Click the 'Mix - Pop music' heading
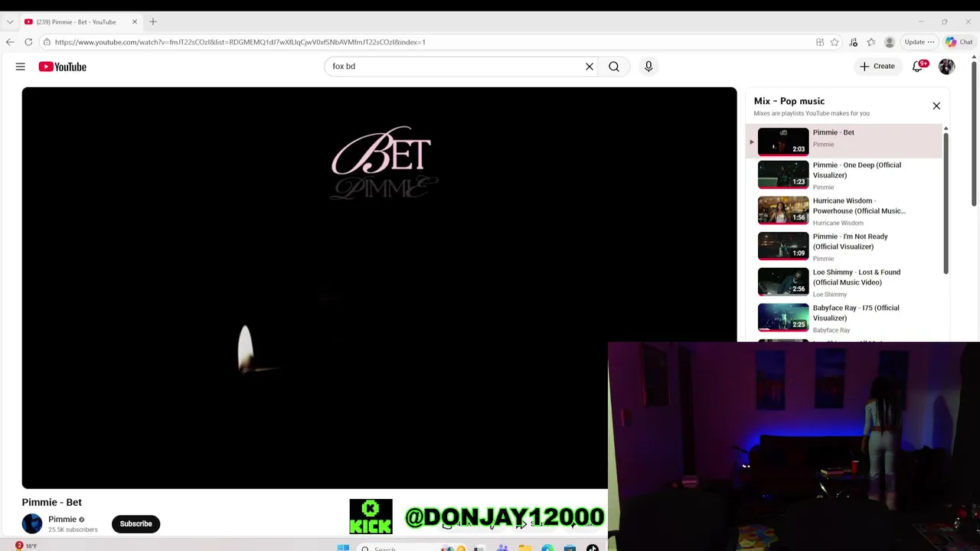This screenshot has width=980, height=551. tap(789, 101)
